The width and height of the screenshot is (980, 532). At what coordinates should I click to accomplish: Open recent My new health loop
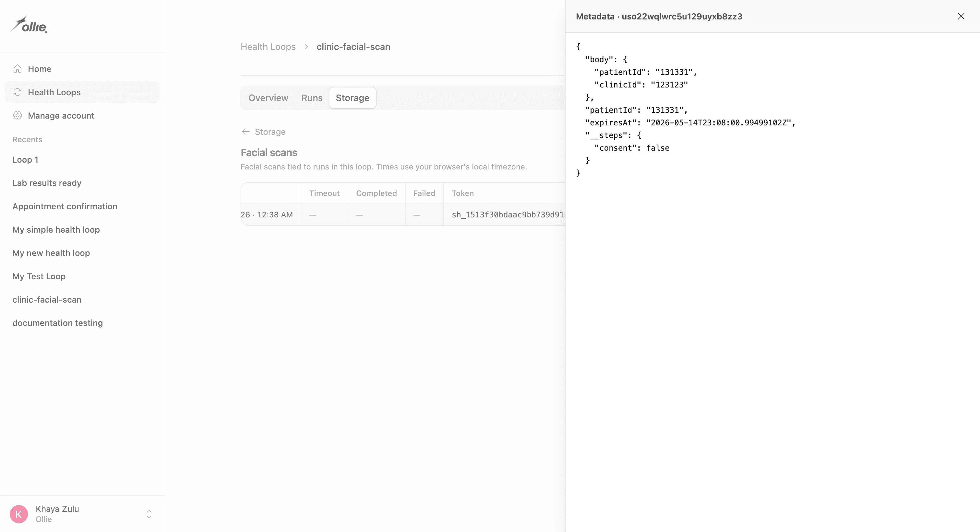coord(51,253)
